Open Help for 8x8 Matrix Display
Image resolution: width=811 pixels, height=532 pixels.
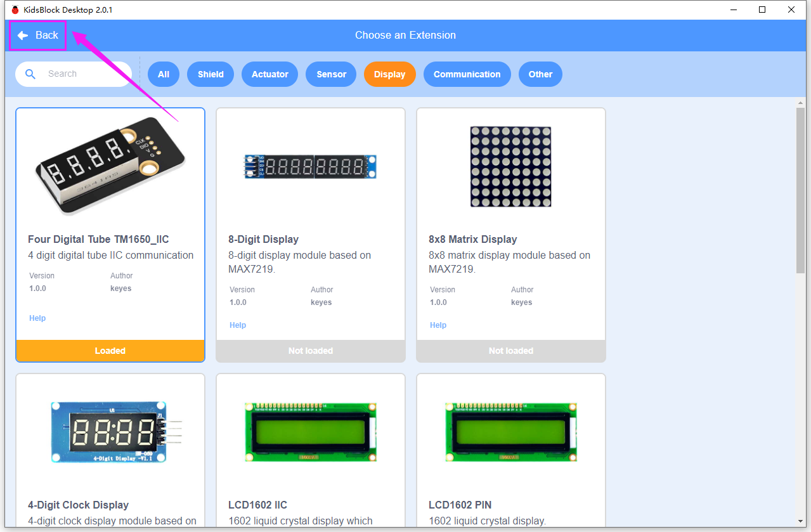coord(438,325)
